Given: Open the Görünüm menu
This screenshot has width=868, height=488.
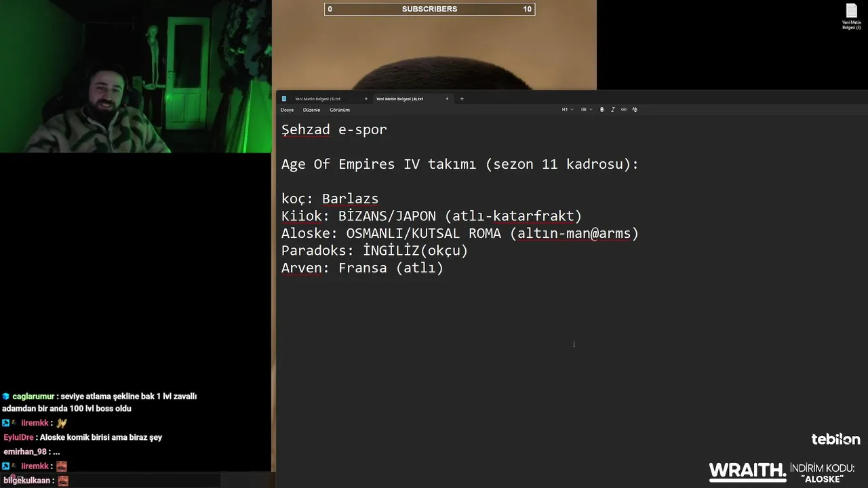Looking at the screenshot, I should pyautogui.click(x=340, y=110).
